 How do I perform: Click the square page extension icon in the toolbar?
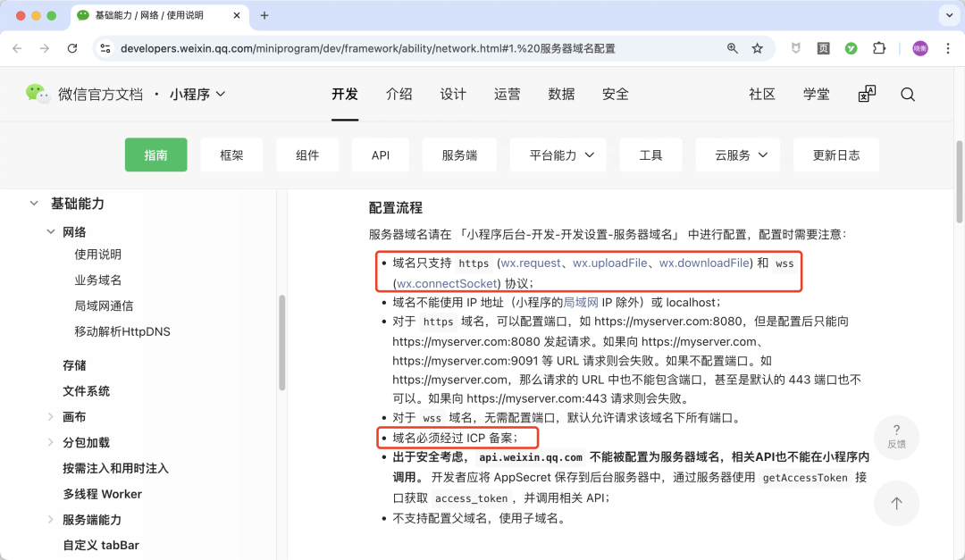tap(824, 48)
